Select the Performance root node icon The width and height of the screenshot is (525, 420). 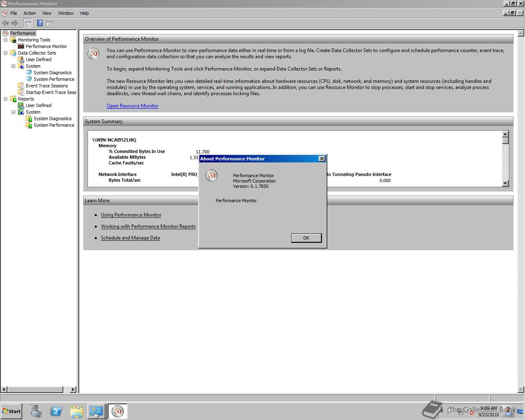[5, 33]
